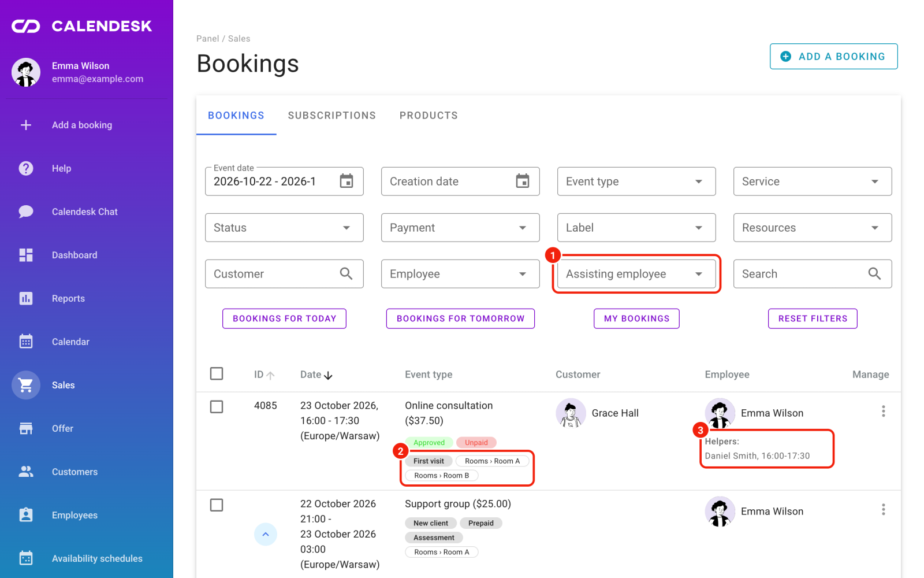Sort bookings by the Date column header

(316, 375)
